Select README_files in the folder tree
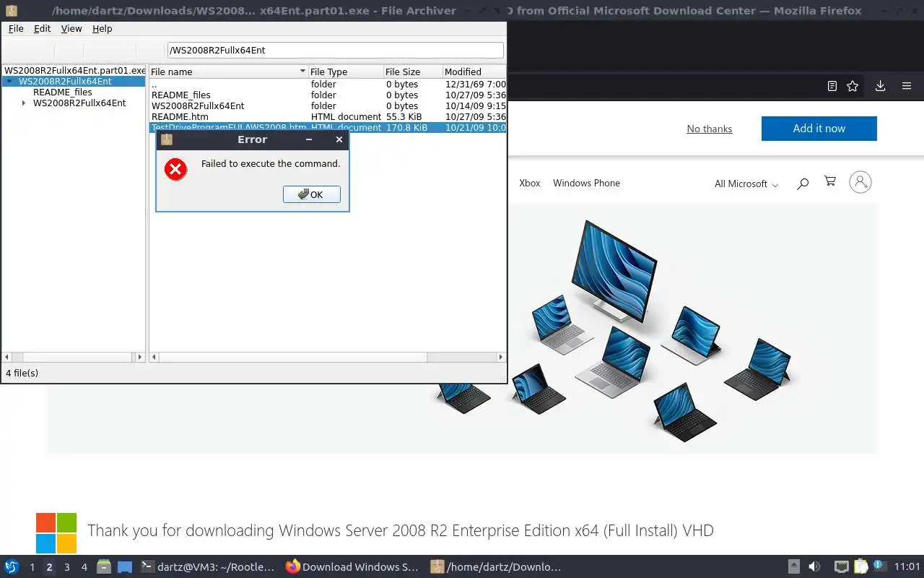The height and width of the screenshot is (578, 924). coord(63,92)
